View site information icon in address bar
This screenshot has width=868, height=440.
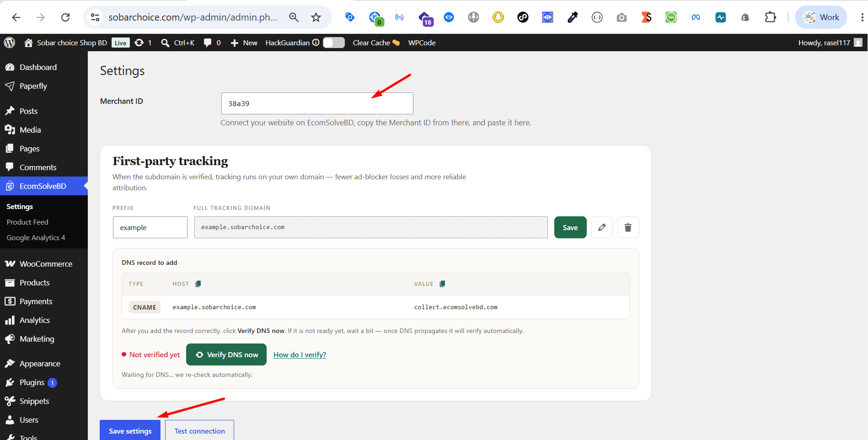pyautogui.click(x=95, y=17)
